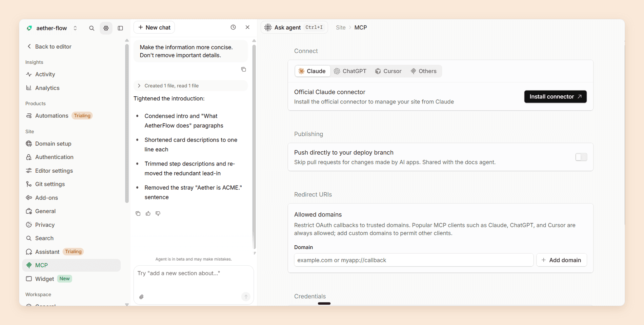This screenshot has width=644, height=325.
Task: Click the Trialing badge beside Assistant
Action: [x=73, y=252]
